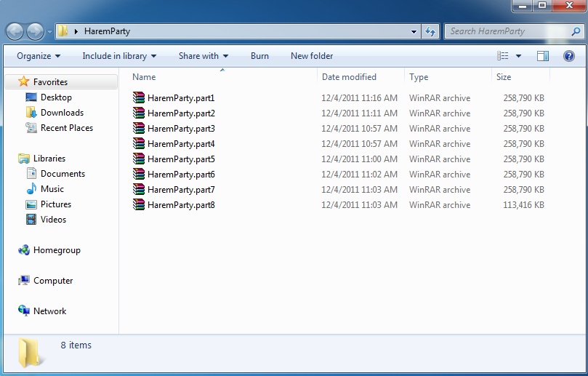The height and width of the screenshot is (376, 588).
Task: Open the Documents library
Action: tap(63, 174)
